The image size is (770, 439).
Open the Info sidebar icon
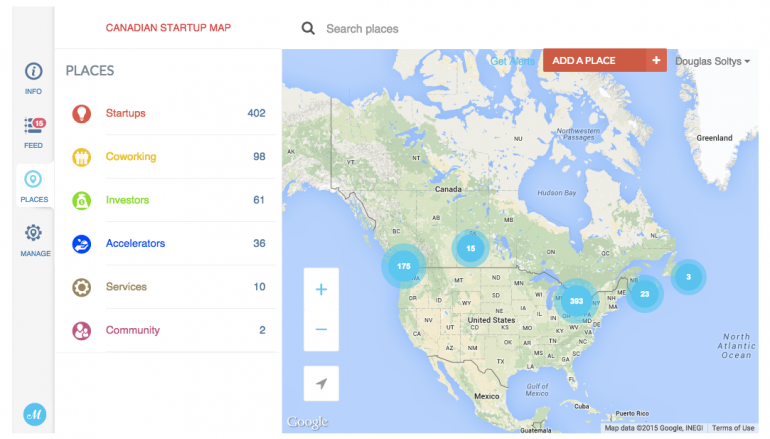tap(33, 72)
